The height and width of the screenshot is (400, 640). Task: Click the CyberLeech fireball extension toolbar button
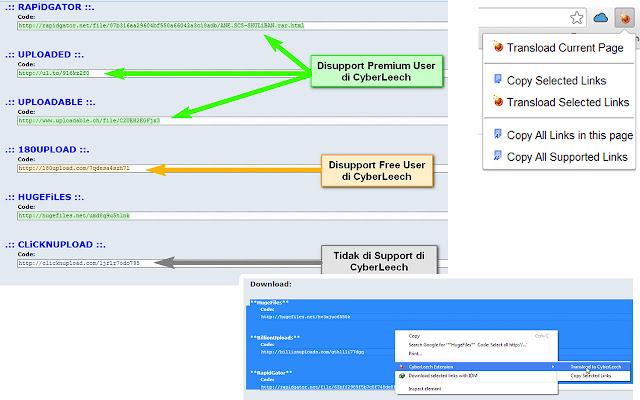624,18
